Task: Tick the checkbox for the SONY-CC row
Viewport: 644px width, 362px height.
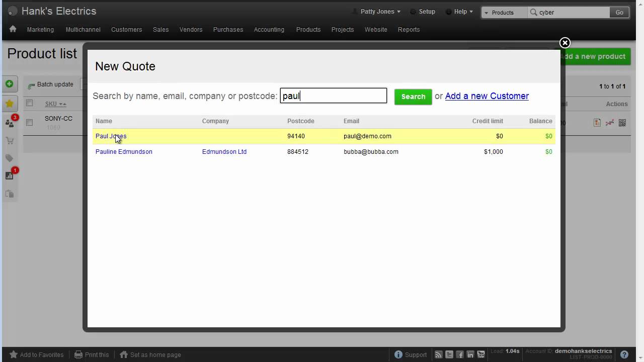Action: click(x=29, y=122)
